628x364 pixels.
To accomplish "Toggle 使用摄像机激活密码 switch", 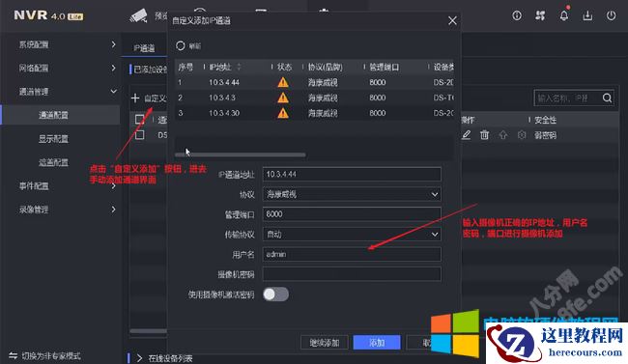I will click(x=275, y=294).
